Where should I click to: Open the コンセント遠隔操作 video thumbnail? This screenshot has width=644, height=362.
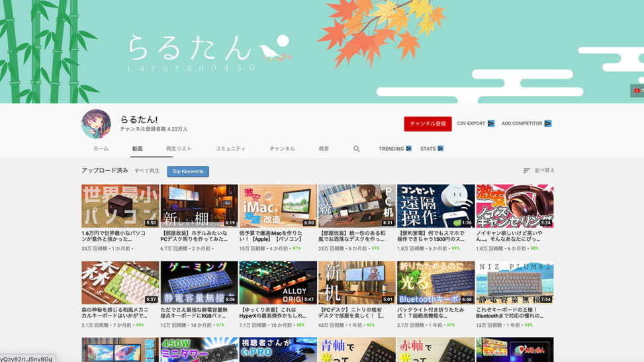[436, 206]
